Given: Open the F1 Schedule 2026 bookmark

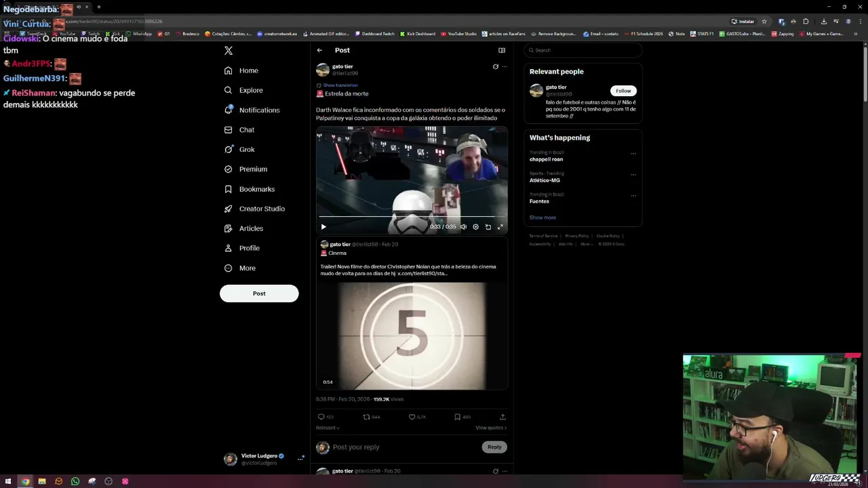Looking at the screenshot, I should tap(643, 34).
